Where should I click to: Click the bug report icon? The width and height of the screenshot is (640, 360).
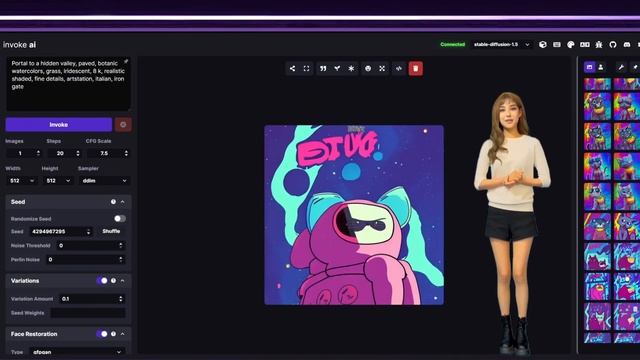coord(599,44)
